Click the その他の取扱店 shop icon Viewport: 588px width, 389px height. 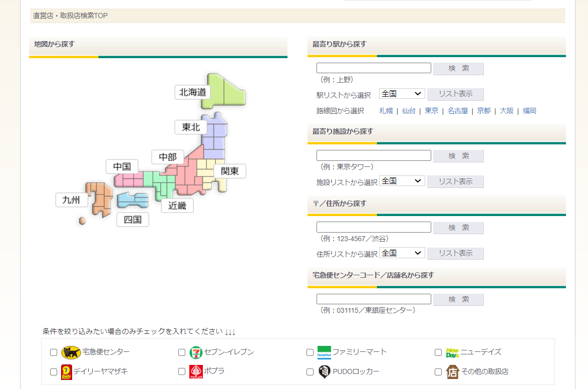click(x=452, y=372)
